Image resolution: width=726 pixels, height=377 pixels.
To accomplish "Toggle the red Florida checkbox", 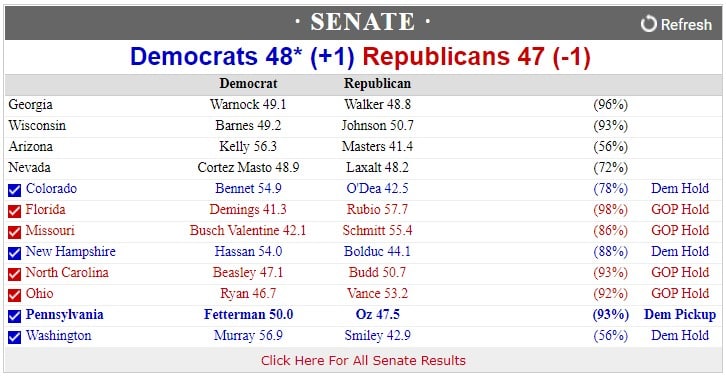I will (14, 211).
